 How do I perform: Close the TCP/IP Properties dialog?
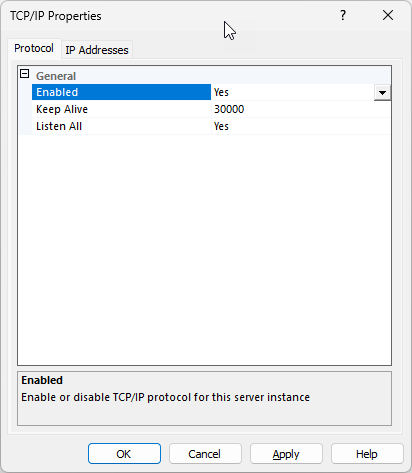[x=388, y=15]
